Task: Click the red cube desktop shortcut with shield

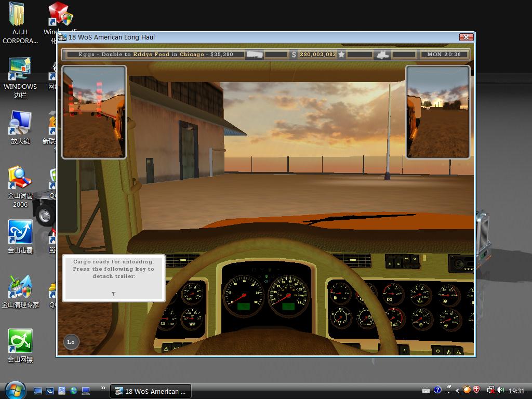Action: [x=60, y=14]
